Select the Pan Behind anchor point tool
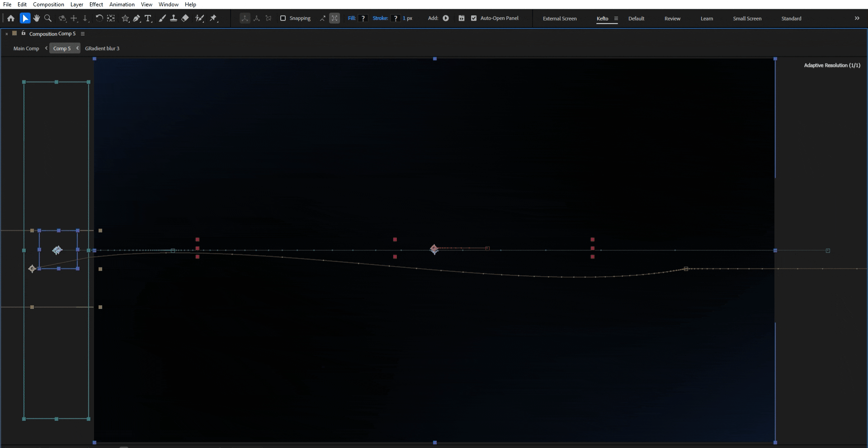 pos(111,19)
